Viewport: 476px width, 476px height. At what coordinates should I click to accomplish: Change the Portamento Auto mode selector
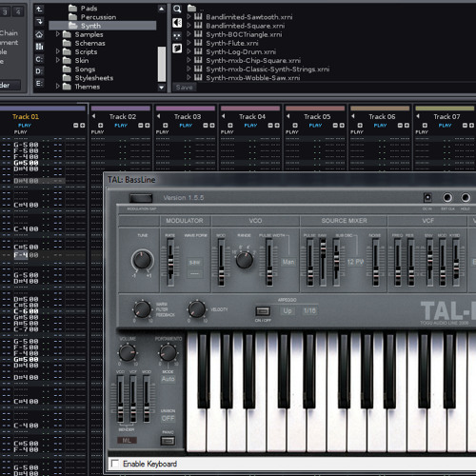[168, 379]
